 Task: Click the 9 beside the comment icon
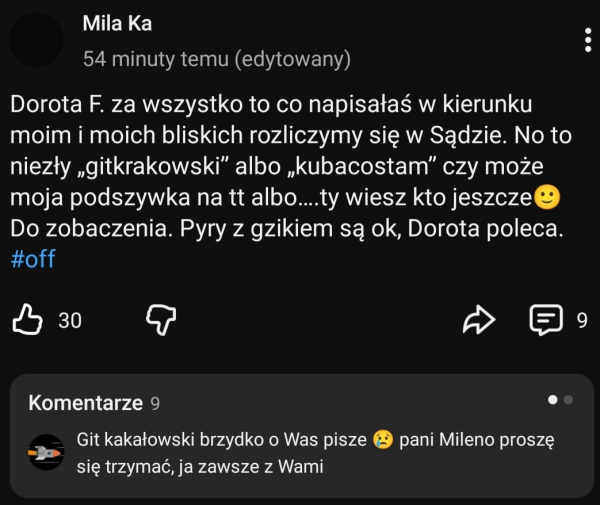coord(582,320)
